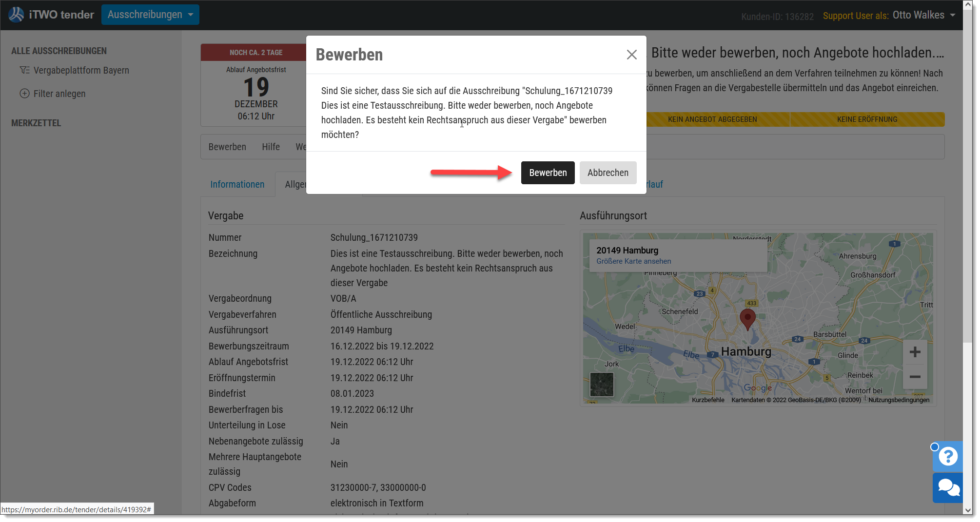Viewport: 980px width, 522px height.
Task: Toggle satellite view thumbnail on map
Action: (602, 385)
